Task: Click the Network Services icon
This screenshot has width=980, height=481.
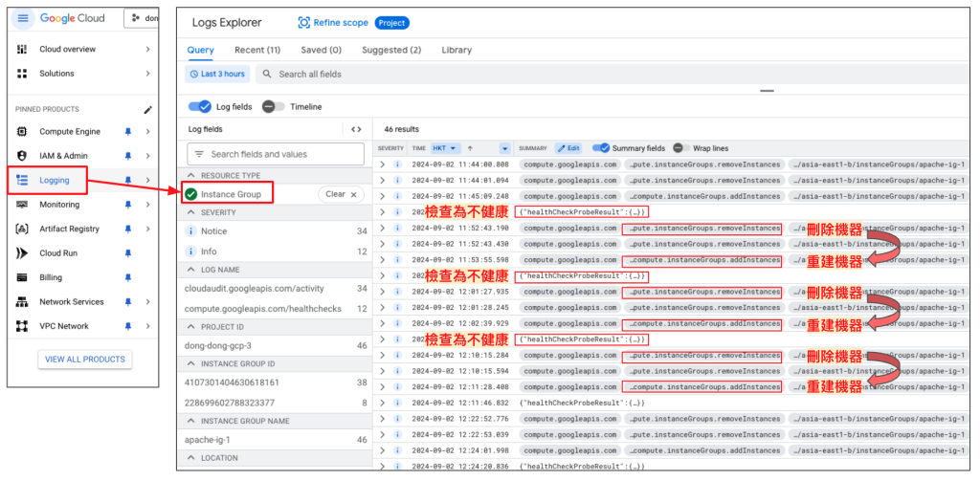Action: coord(22,302)
